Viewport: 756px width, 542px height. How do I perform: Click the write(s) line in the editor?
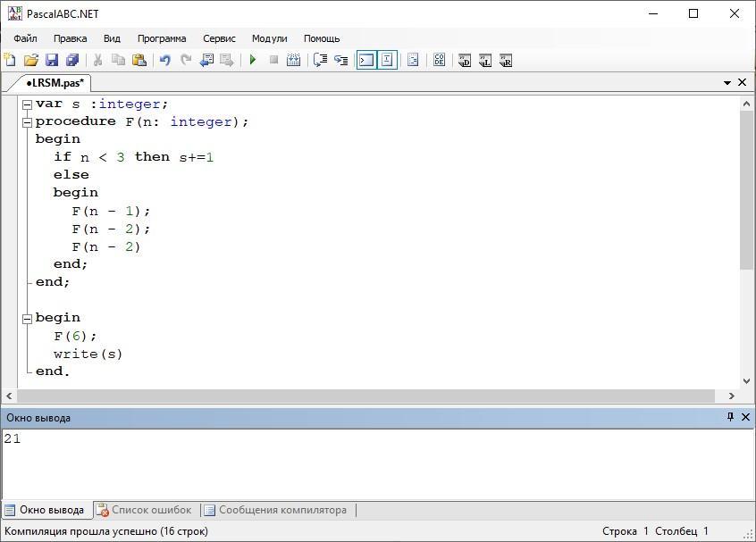(88, 354)
